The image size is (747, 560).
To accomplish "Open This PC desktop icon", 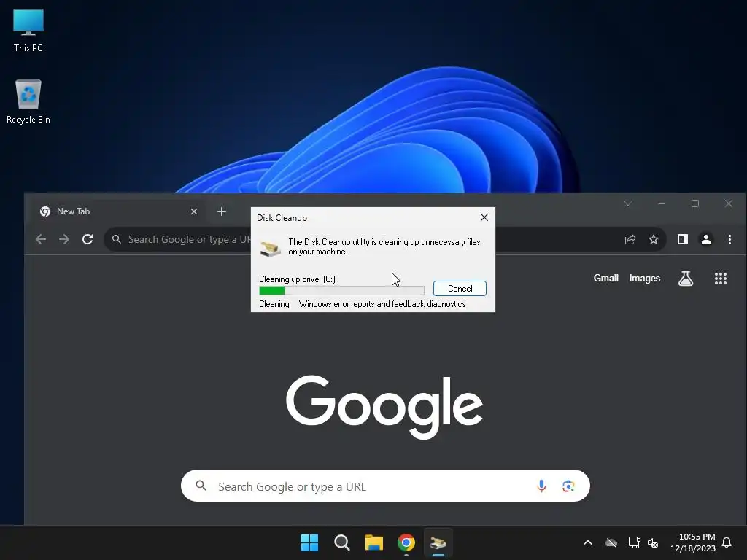I will point(28,30).
